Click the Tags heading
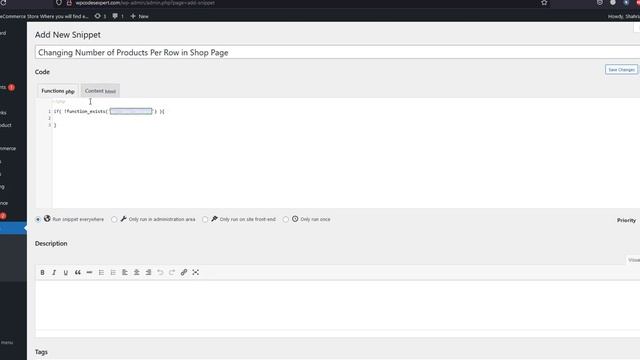The height and width of the screenshot is (360, 640). pos(41,352)
